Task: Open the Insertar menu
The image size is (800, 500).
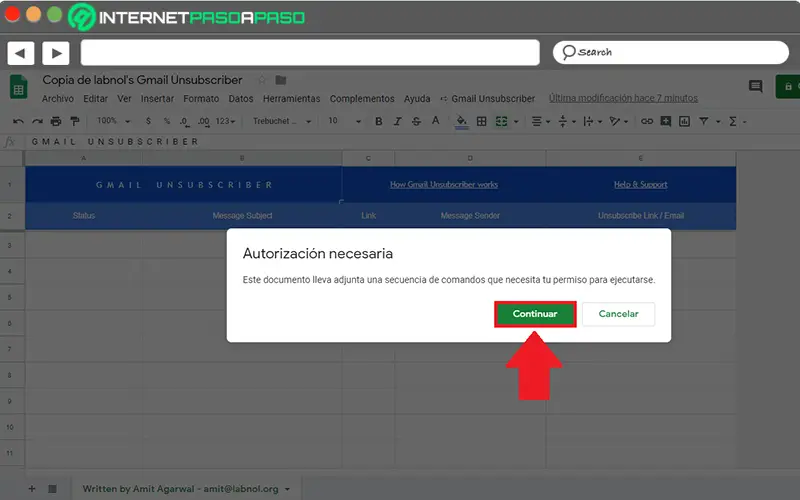Action: point(157,98)
